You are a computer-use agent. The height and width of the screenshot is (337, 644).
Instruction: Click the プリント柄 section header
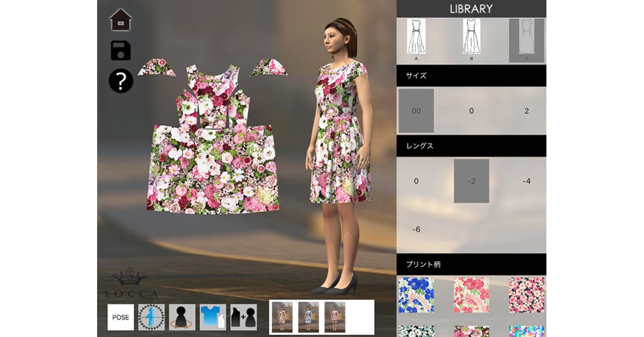tap(471, 264)
